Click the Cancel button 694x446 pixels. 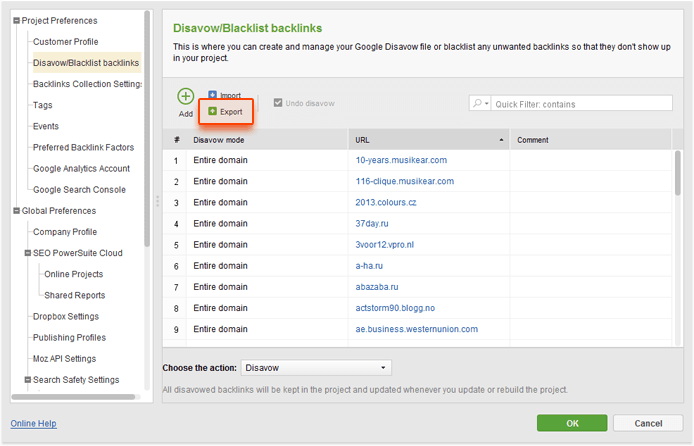(647, 423)
